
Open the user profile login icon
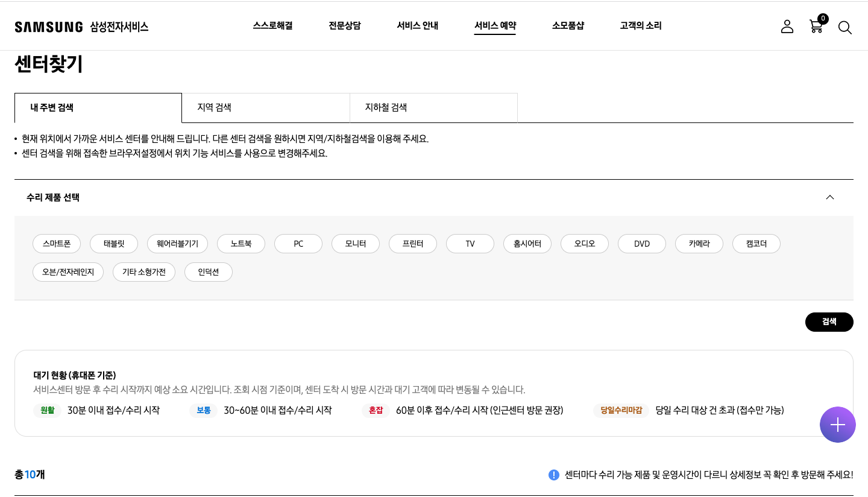point(787,27)
